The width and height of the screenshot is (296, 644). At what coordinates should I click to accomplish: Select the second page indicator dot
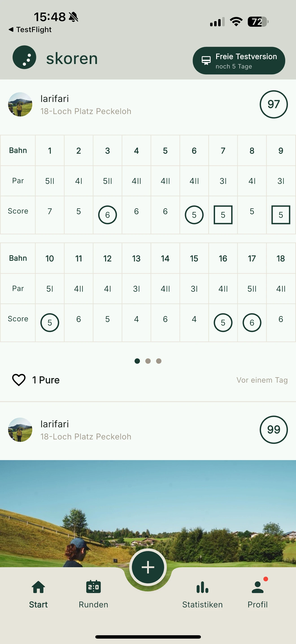click(x=148, y=361)
